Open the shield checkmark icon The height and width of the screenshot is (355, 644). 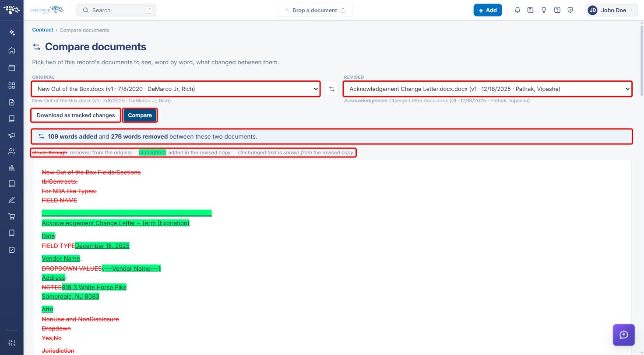click(x=570, y=10)
